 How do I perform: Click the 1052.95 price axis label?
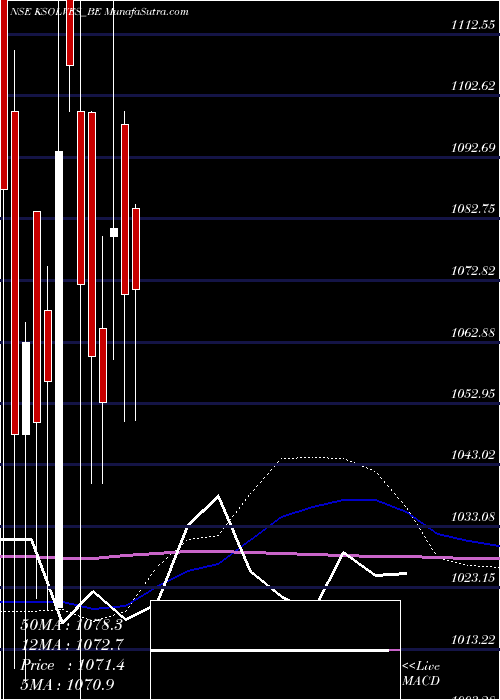[473, 394]
